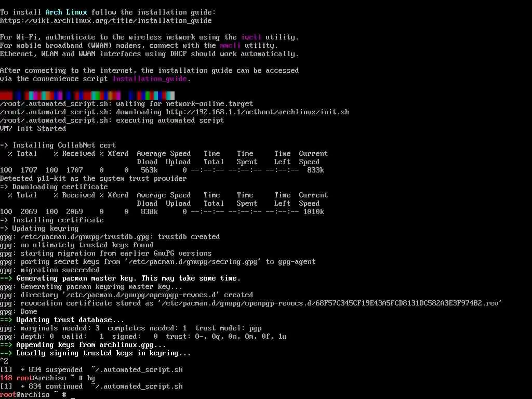
Task: Click the 'trustdb created' gpg line
Action: point(110,237)
